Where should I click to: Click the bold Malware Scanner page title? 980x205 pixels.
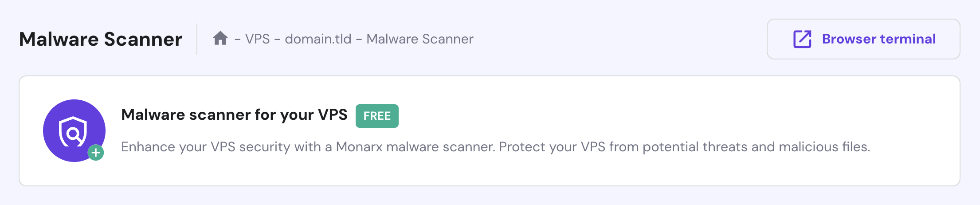point(101,39)
